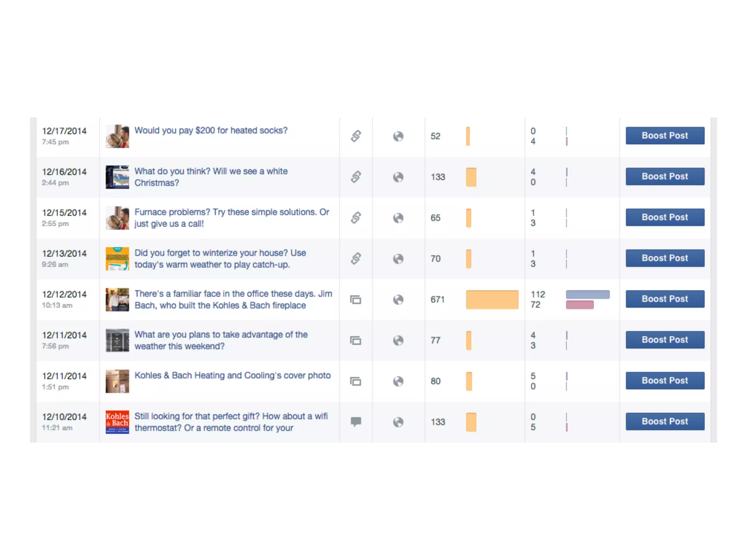Image resolution: width=747 pixels, height=560 pixels.
Task: Click photo icon for weekend weather plans post
Action: pyautogui.click(x=356, y=341)
